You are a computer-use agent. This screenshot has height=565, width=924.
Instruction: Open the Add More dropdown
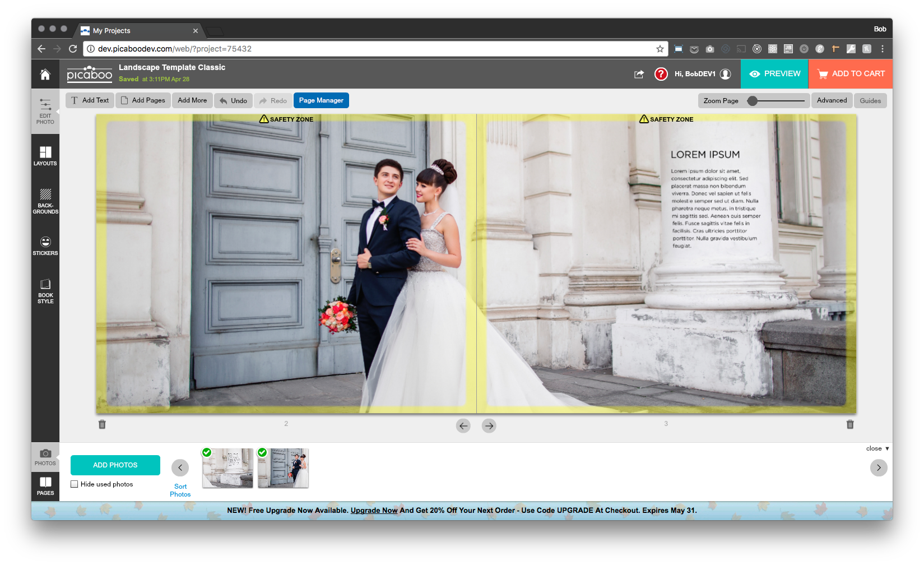pyautogui.click(x=192, y=100)
